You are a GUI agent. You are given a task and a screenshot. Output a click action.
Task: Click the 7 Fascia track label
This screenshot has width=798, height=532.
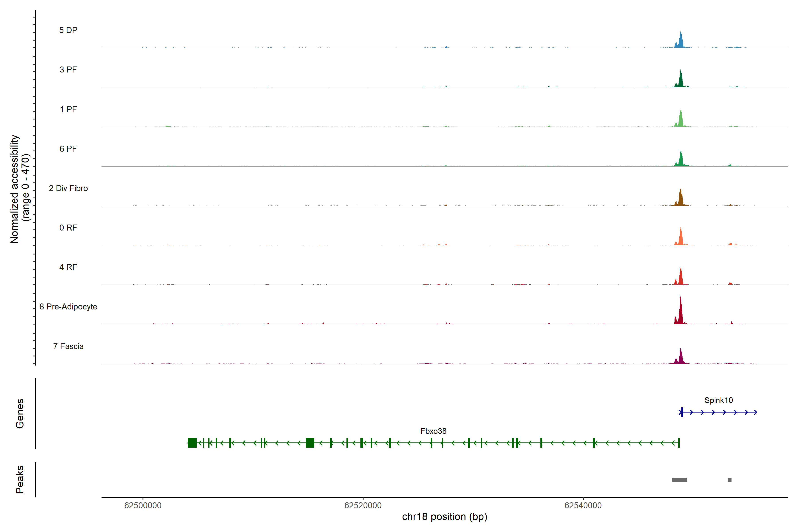68,346
